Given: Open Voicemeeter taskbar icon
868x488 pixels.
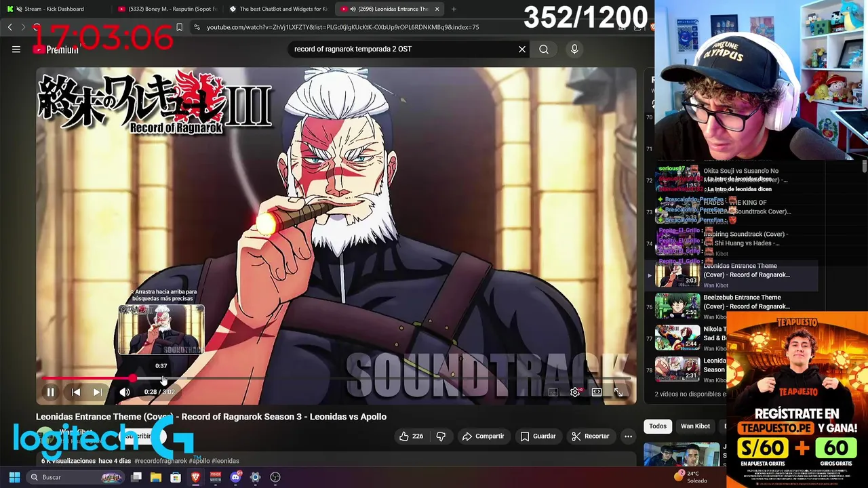Looking at the screenshot, I should [216, 477].
